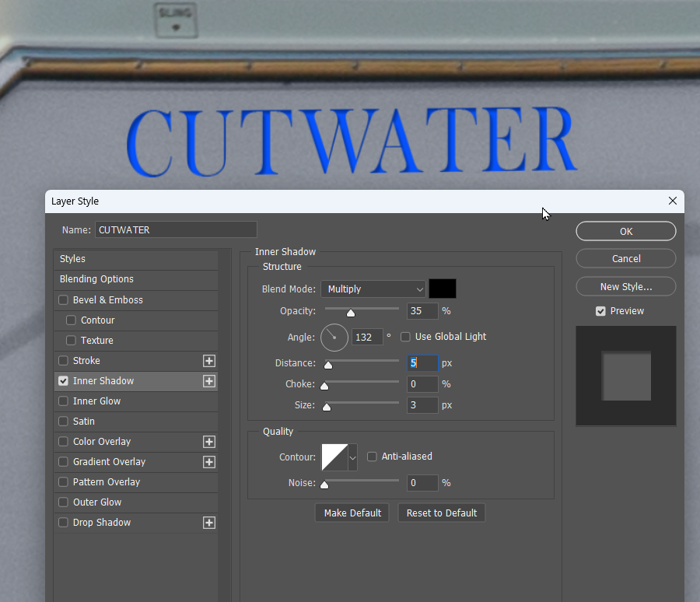The height and width of the screenshot is (602, 700).
Task: Open the Inner Shadow color swatch
Action: [442, 288]
